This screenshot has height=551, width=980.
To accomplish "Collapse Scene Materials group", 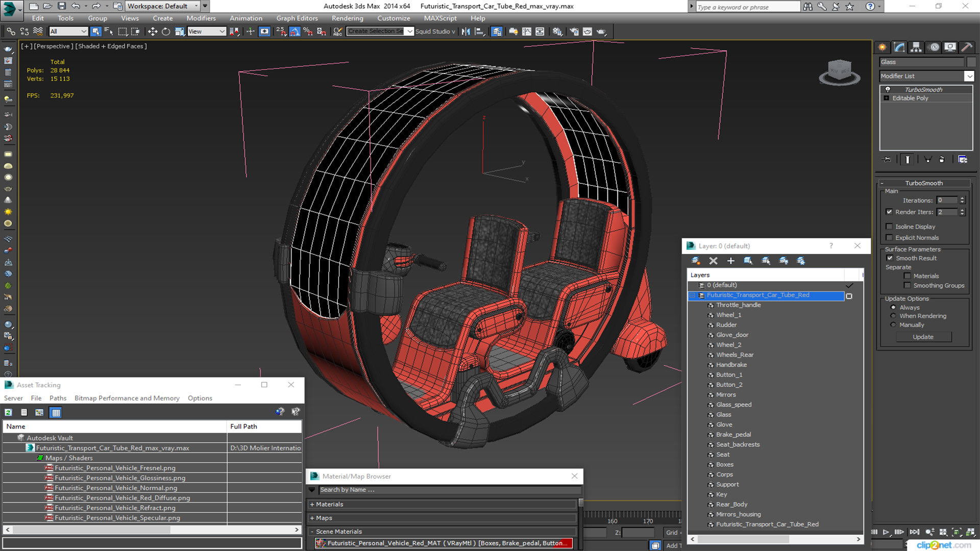I will [x=312, y=532].
